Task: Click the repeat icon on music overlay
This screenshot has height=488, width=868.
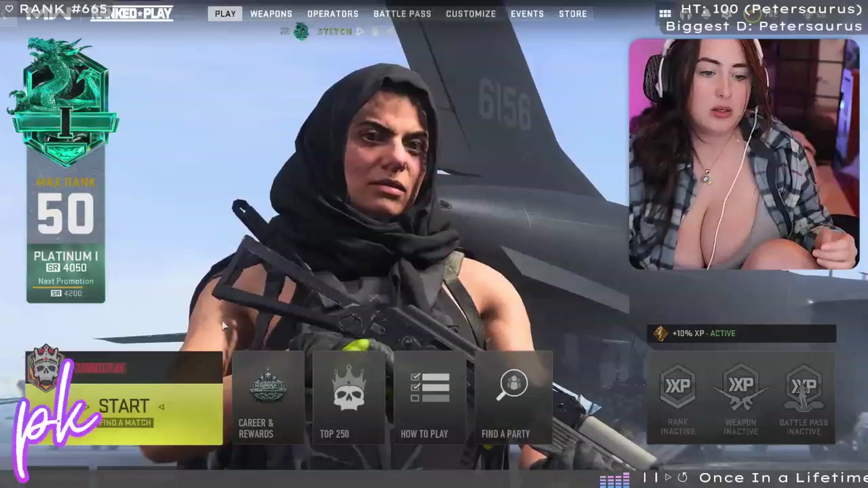Action: (683, 478)
